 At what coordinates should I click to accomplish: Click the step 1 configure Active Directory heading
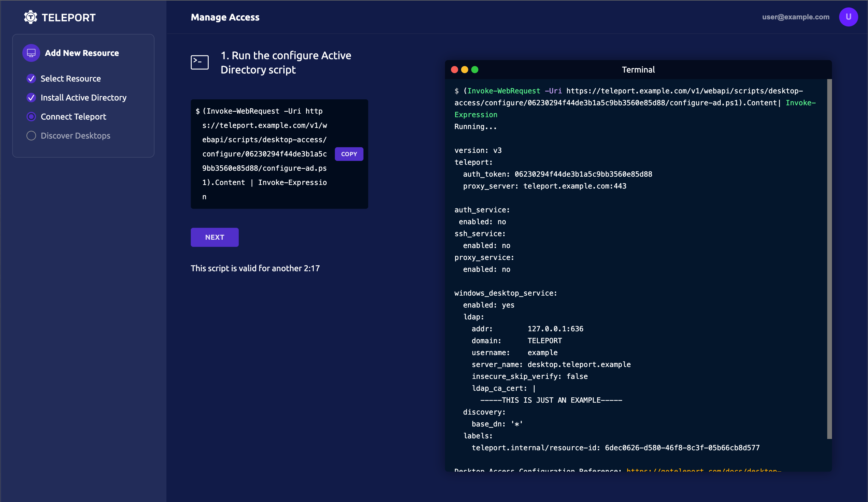[286, 63]
